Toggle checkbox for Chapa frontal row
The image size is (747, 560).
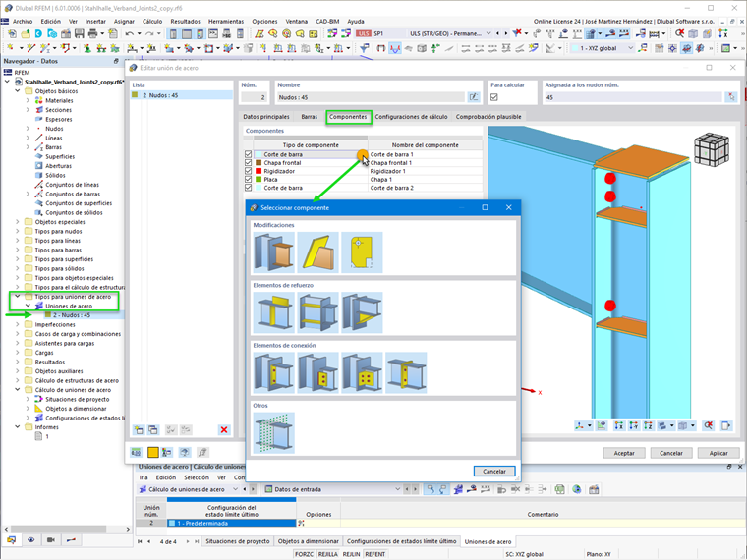click(249, 163)
